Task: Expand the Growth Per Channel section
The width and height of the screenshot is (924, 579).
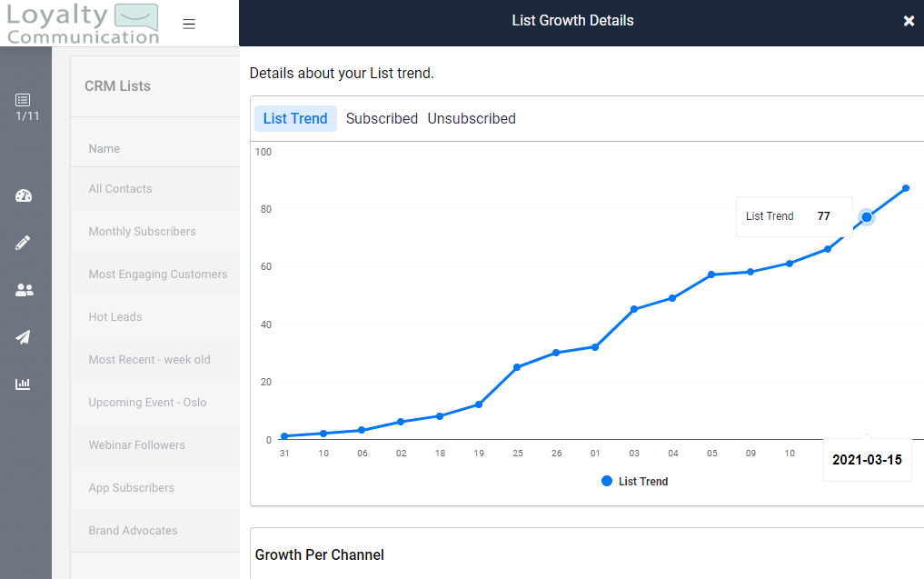Action: tap(318, 554)
